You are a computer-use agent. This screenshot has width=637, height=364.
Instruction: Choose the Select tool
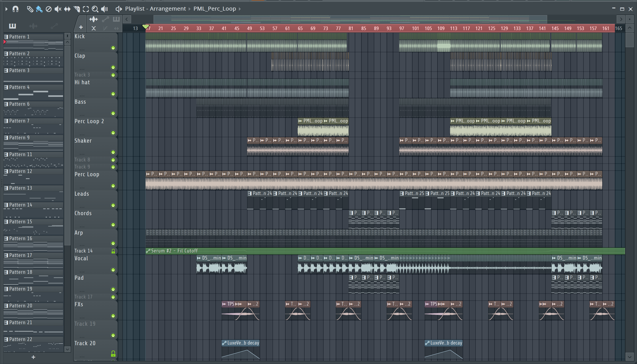click(86, 9)
